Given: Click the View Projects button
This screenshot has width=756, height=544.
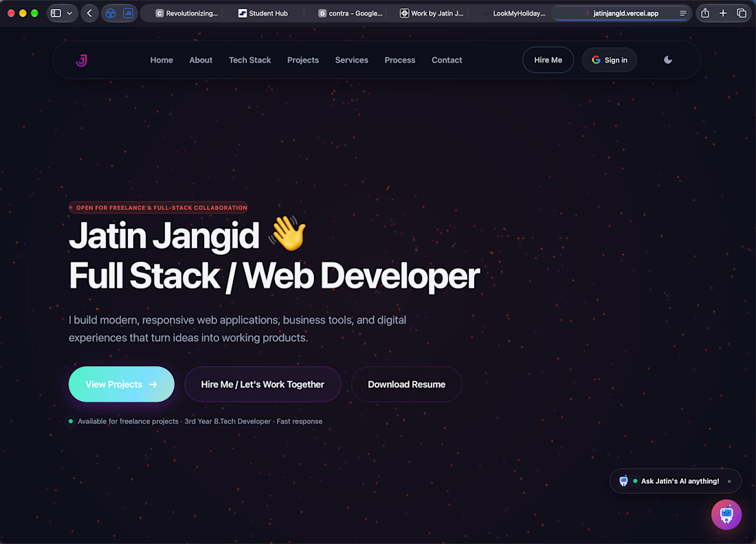Looking at the screenshot, I should (x=122, y=384).
